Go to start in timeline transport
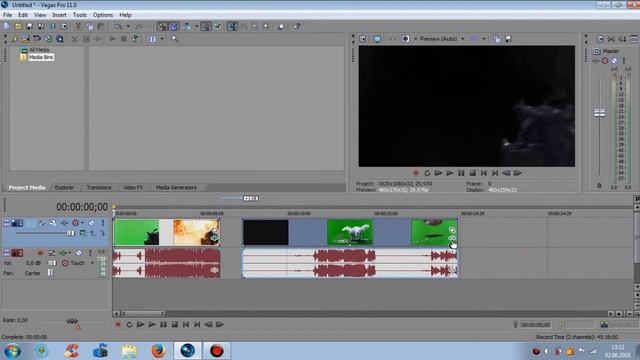Screen dimensions: 640x360 pyautogui.click(x=186, y=324)
